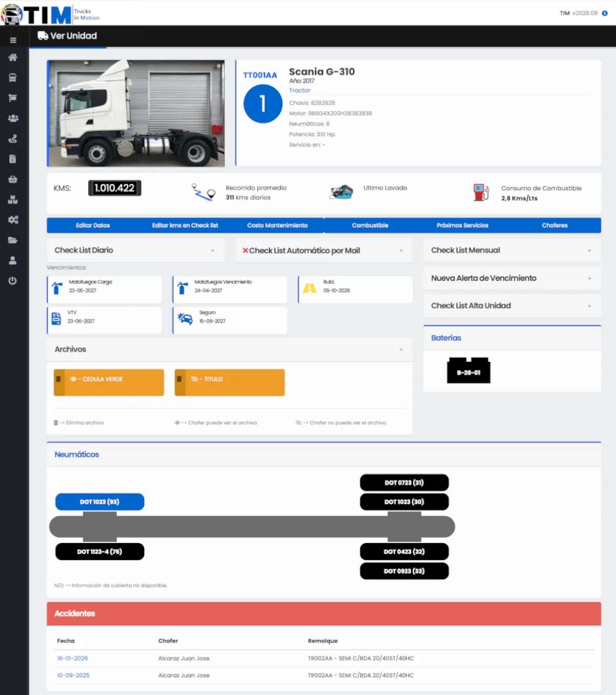
Task: Click the route icon by Recorrido promedio
Action: [x=203, y=192]
